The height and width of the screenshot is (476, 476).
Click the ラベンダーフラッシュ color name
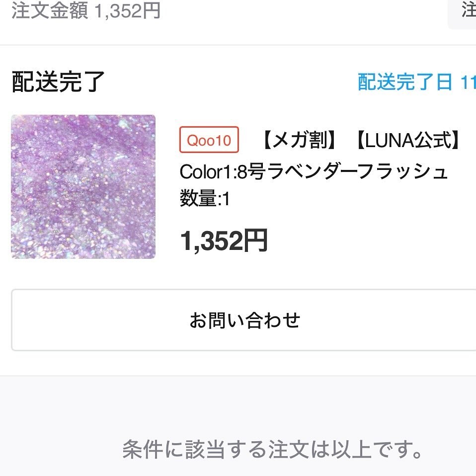(x=358, y=172)
